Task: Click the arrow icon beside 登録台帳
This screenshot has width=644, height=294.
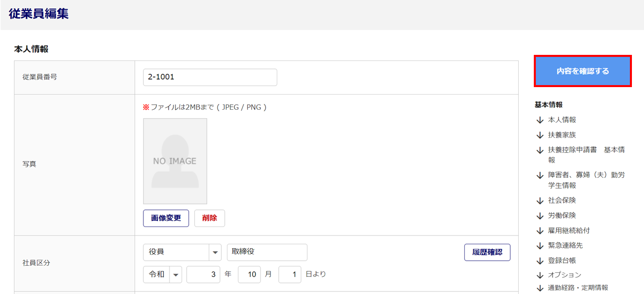Action: pos(540,261)
